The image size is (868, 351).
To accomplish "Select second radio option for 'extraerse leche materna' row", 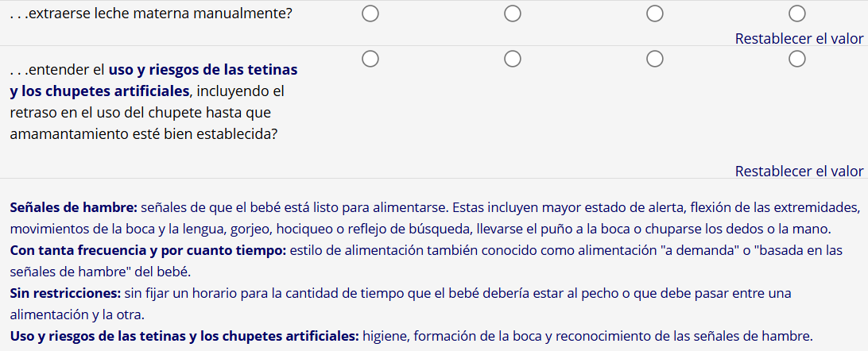I will tap(513, 13).
